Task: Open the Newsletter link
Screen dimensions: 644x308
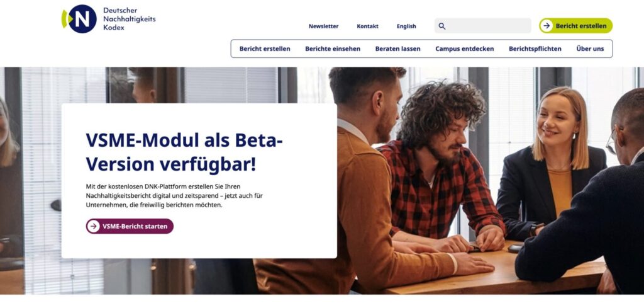Action: tap(324, 26)
